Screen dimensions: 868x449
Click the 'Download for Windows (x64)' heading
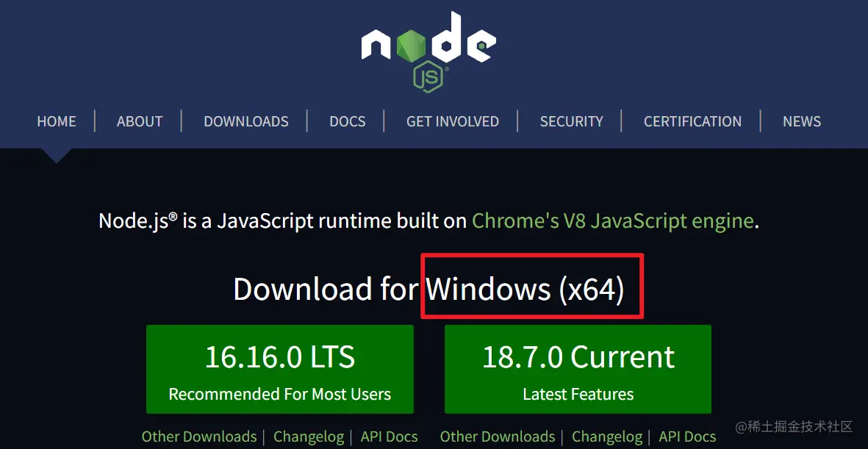[428, 289]
